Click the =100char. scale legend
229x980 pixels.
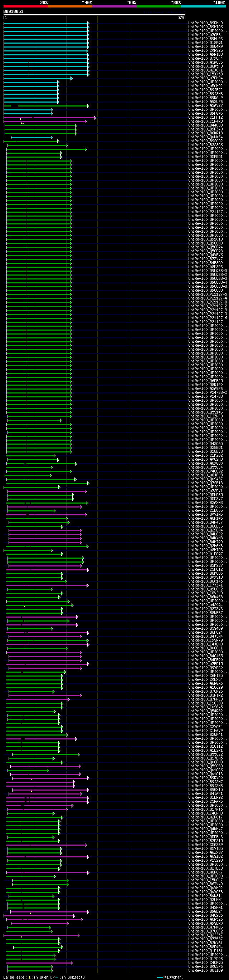coord(170,977)
